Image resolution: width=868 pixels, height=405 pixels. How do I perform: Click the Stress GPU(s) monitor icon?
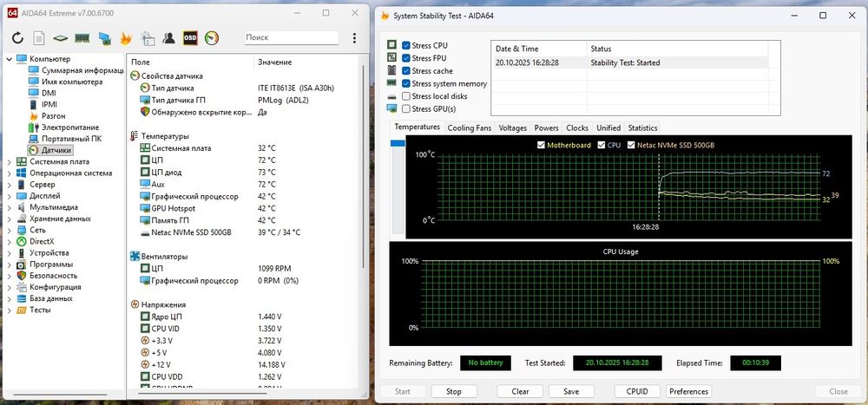pyautogui.click(x=392, y=108)
